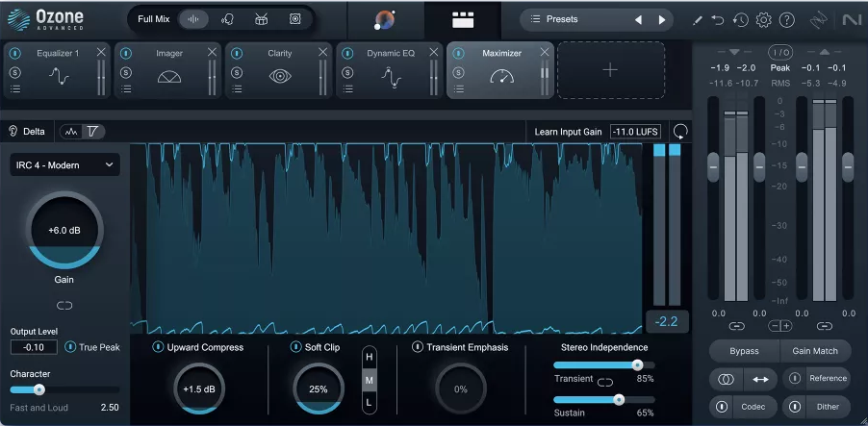
Task: Open Dynamic EQ module preset list icon
Action: 347,89
